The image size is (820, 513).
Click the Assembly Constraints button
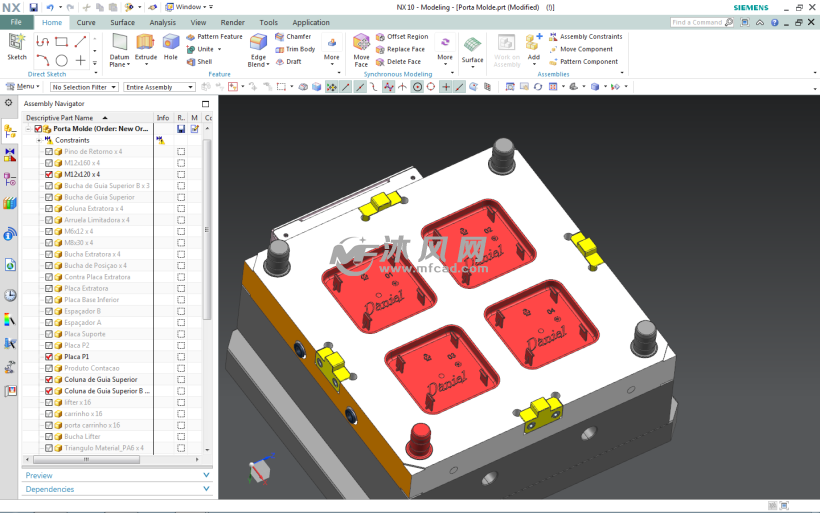click(x=590, y=37)
